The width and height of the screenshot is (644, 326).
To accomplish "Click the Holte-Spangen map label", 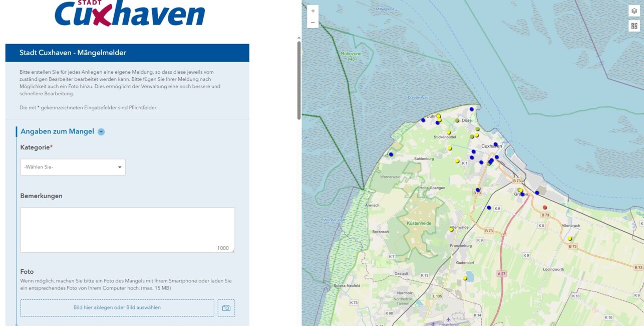I will pos(432,188).
